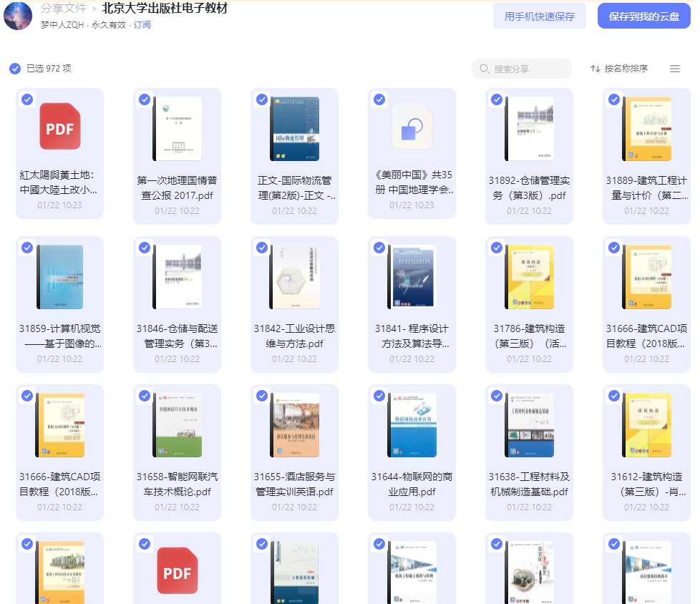Open the cover thumbnail of 31892-仓储管理实务
This screenshot has width=700, height=604.
(x=530, y=129)
